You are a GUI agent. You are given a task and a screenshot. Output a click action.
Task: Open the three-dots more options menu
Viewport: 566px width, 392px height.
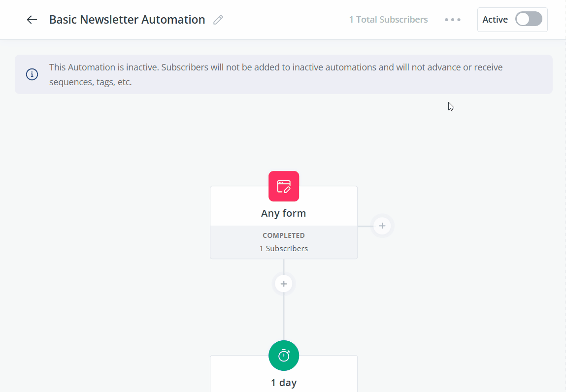pyautogui.click(x=453, y=20)
